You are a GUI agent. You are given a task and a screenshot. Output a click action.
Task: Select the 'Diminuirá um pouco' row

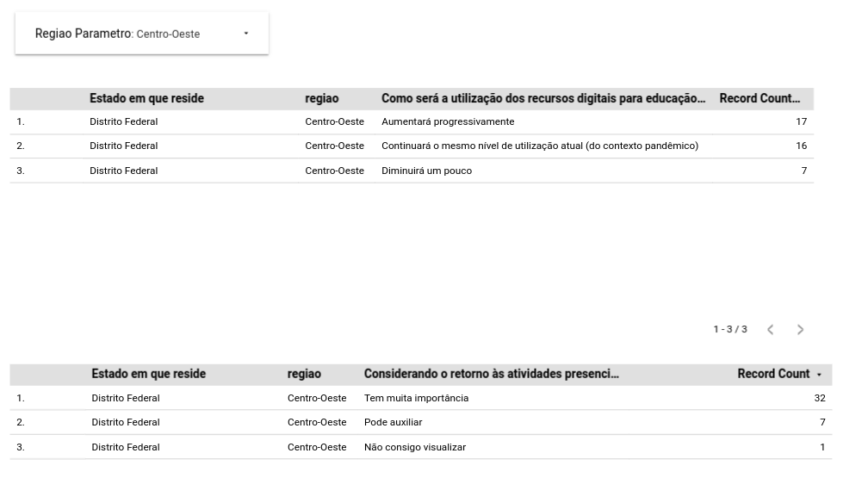point(426,171)
